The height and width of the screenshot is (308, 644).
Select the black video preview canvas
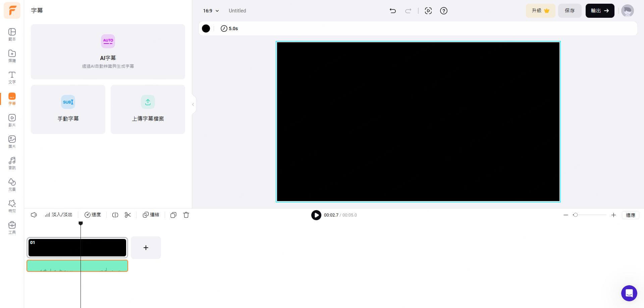pos(418,122)
